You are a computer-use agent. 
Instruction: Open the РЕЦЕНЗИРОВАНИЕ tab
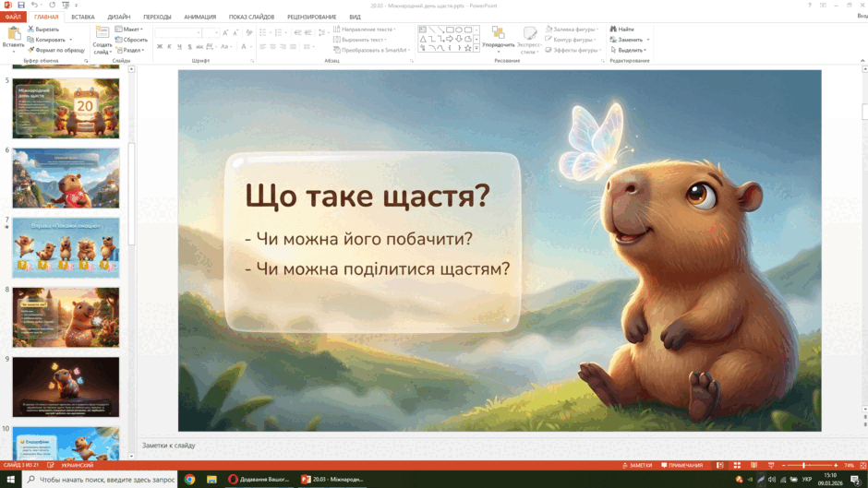pyautogui.click(x=312, y=18)
